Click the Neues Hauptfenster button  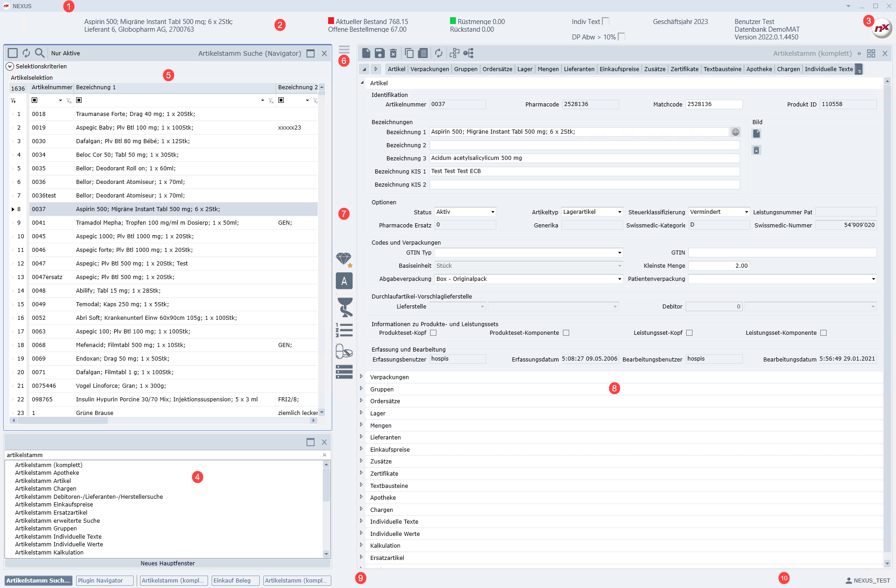(167, 563)
